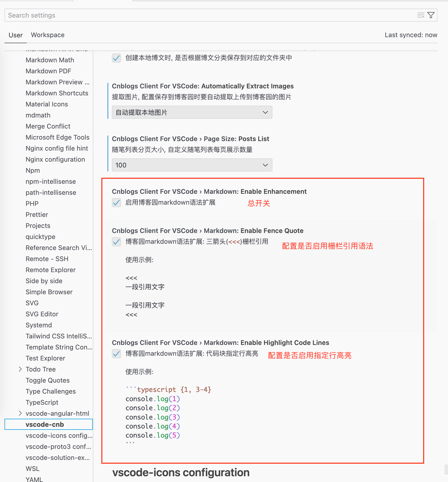The width and height of the screenshot is (448, 482).
Task: Select Nginx config file hint entry
Action: pos(57,148)
